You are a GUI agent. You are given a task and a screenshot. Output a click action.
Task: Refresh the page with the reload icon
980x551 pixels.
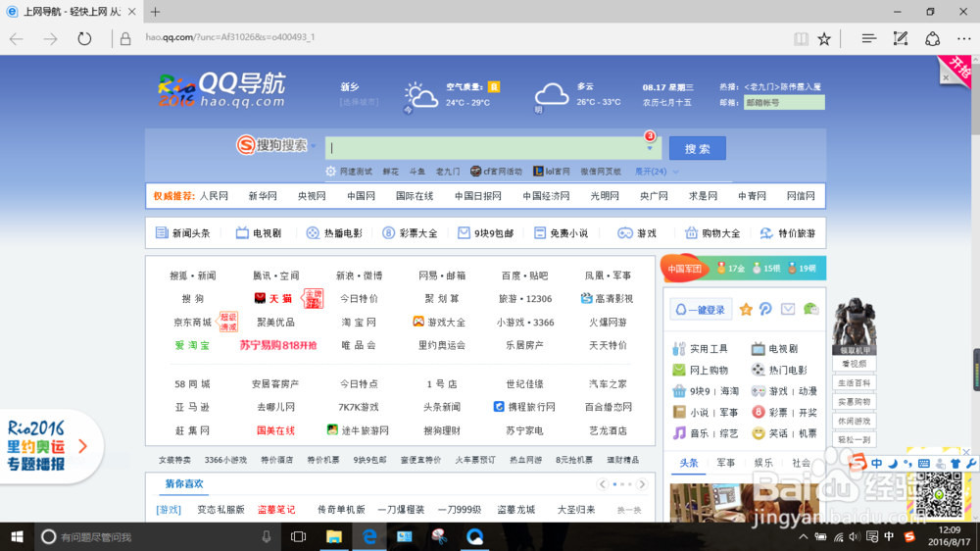point(84,39)
